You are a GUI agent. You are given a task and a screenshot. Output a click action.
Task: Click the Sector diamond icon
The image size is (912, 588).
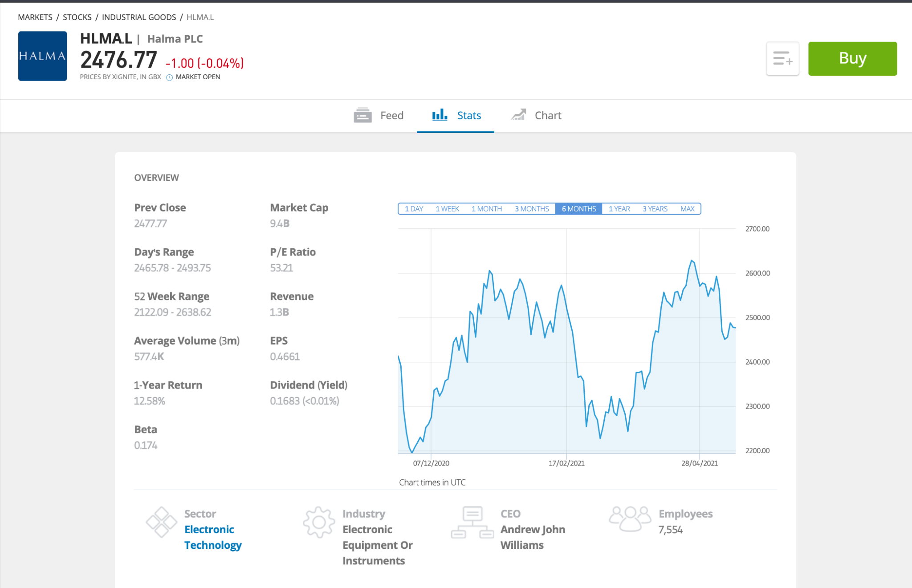pos(161,522)
